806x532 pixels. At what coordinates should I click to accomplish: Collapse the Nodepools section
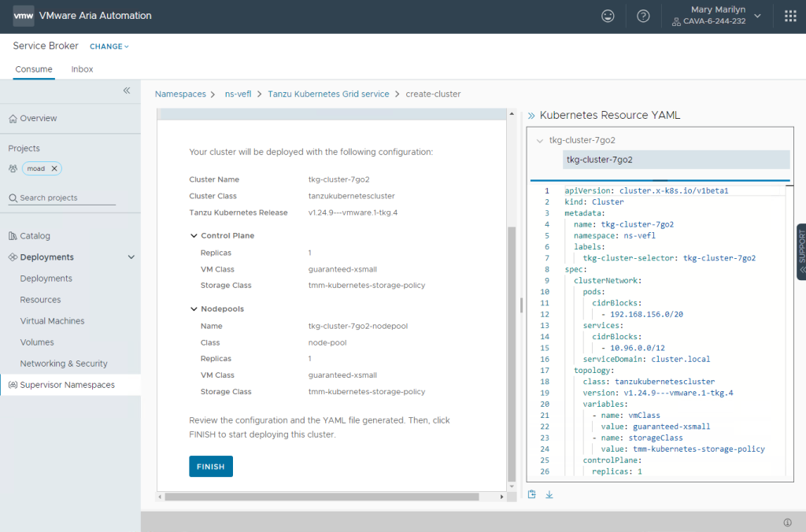(x=194, y=308)
